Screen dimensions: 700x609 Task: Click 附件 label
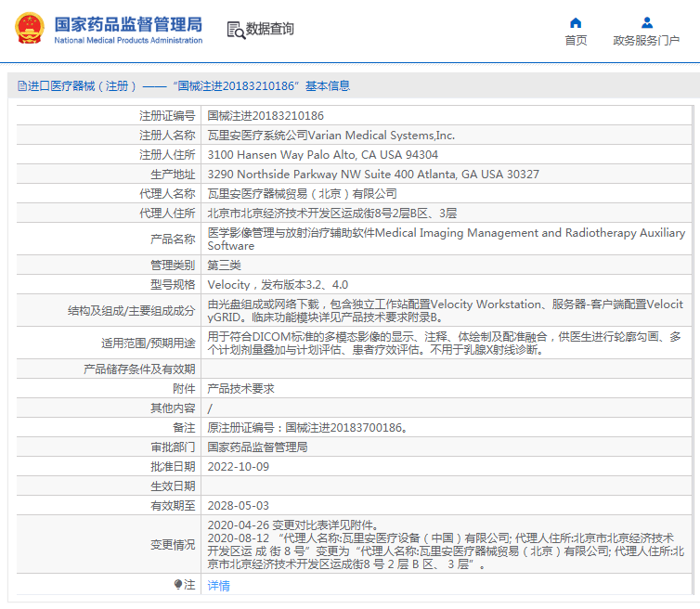point(184,388)
